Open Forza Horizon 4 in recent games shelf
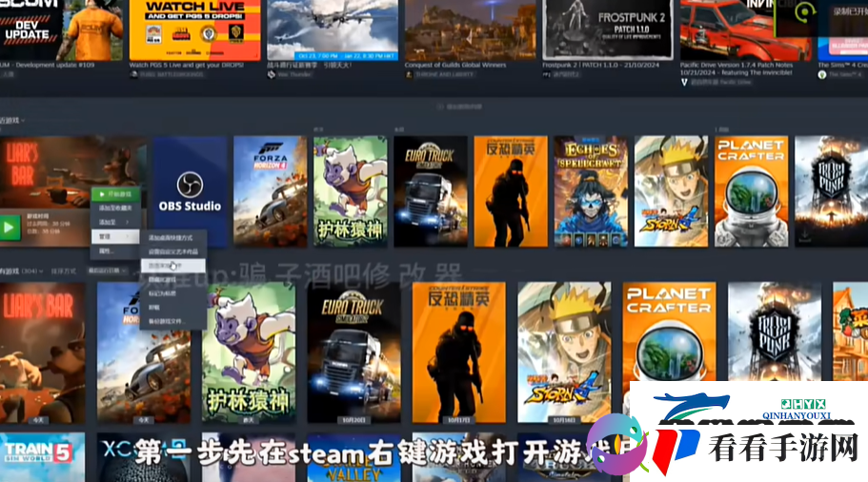This screenshot has height=482, width=868. (271, 191)
